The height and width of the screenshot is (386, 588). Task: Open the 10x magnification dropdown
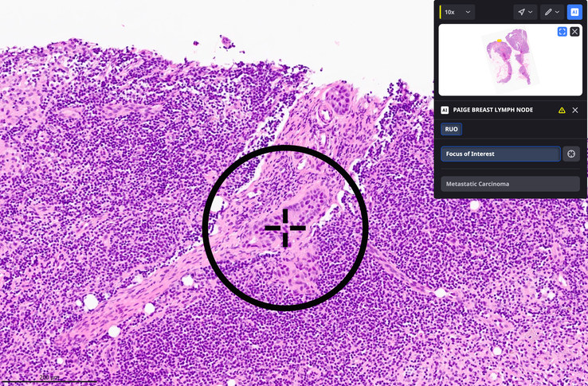[457, 12]
